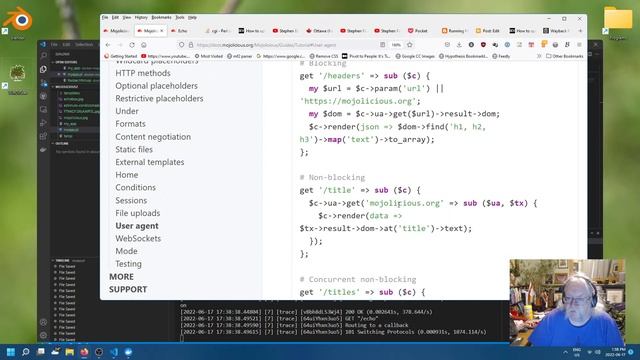Open Firefox Help menu
The height and width of the screenshot is (360, 640).
coord(192,18)
